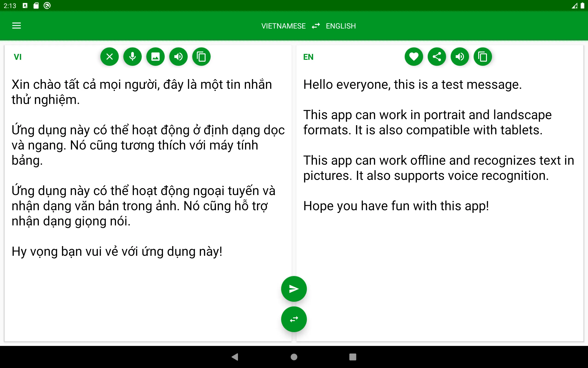
Task: Tap the EN language label
Action: pos(308,57)
